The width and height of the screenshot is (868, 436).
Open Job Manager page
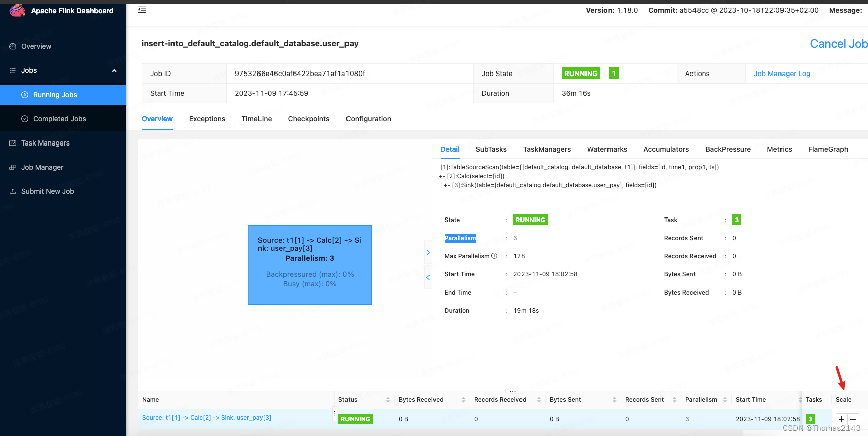[42, 167]
